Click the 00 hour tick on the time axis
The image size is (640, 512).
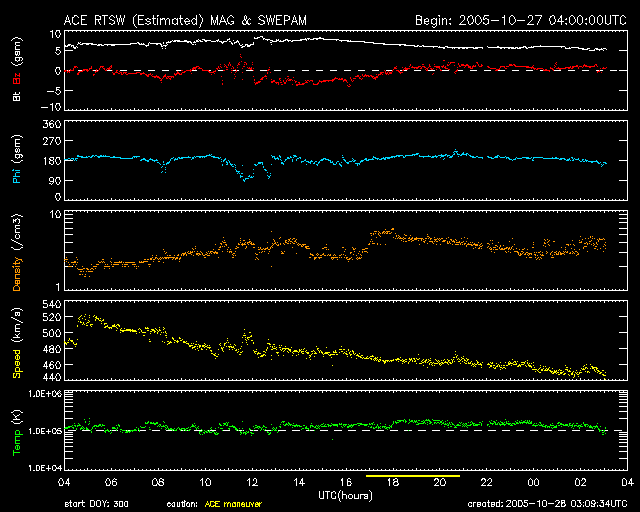tap(534, 482)
